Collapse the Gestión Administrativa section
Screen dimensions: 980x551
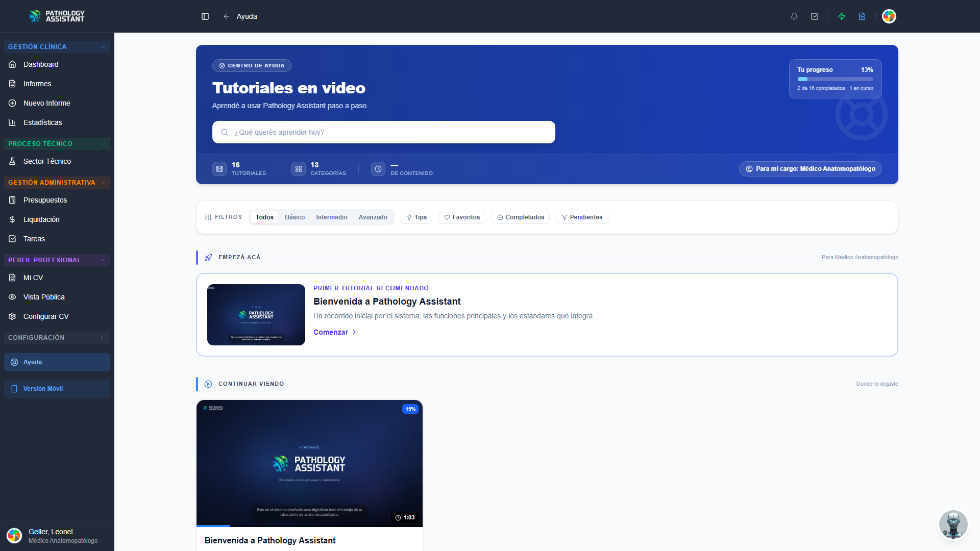[x=57, y=183]
